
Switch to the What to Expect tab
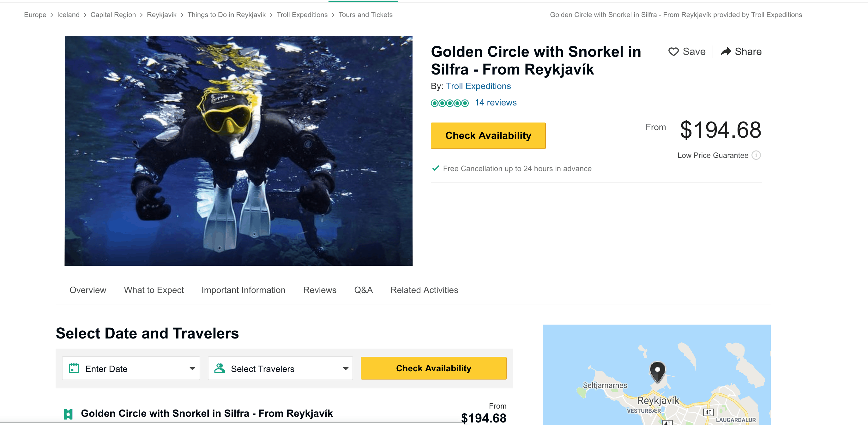point(154,290)
